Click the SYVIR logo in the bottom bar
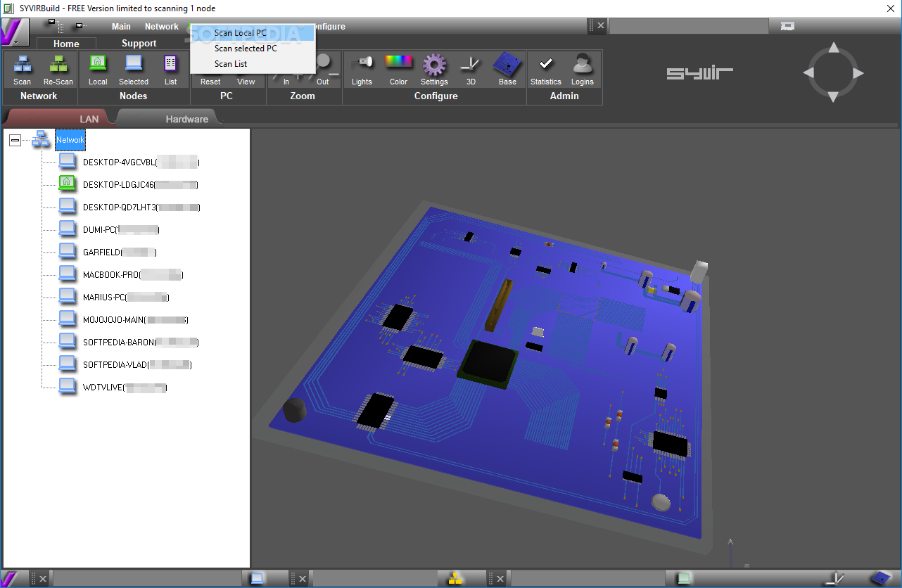This screenshot has width=902, height=588. click(x=9, y=578)
